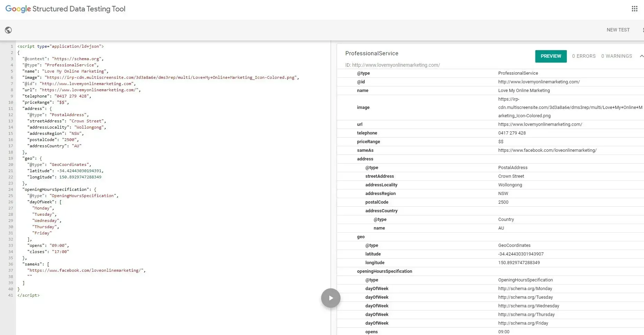Click the PostalAddress type value

click(x=513, y=168)
